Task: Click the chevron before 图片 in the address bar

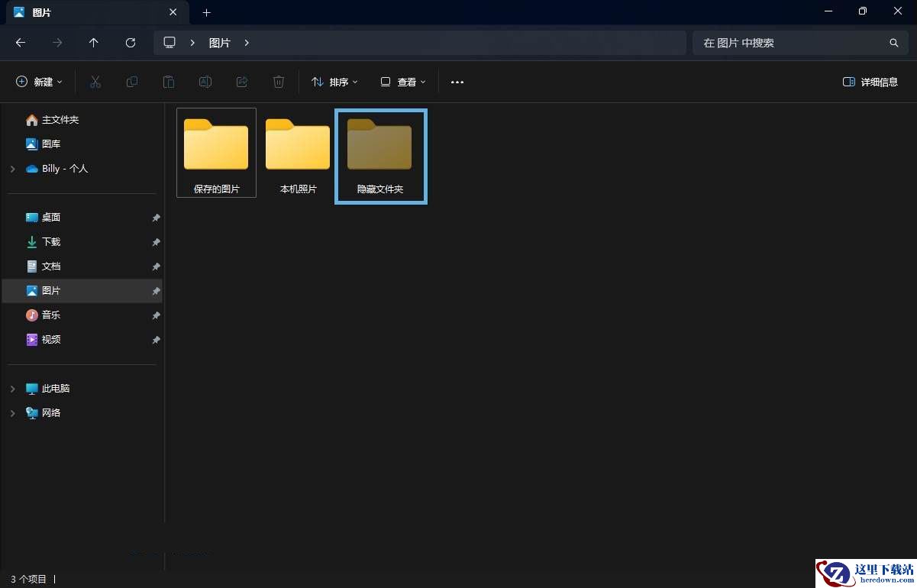Action: pyautogui.click(x=192, y=43)
